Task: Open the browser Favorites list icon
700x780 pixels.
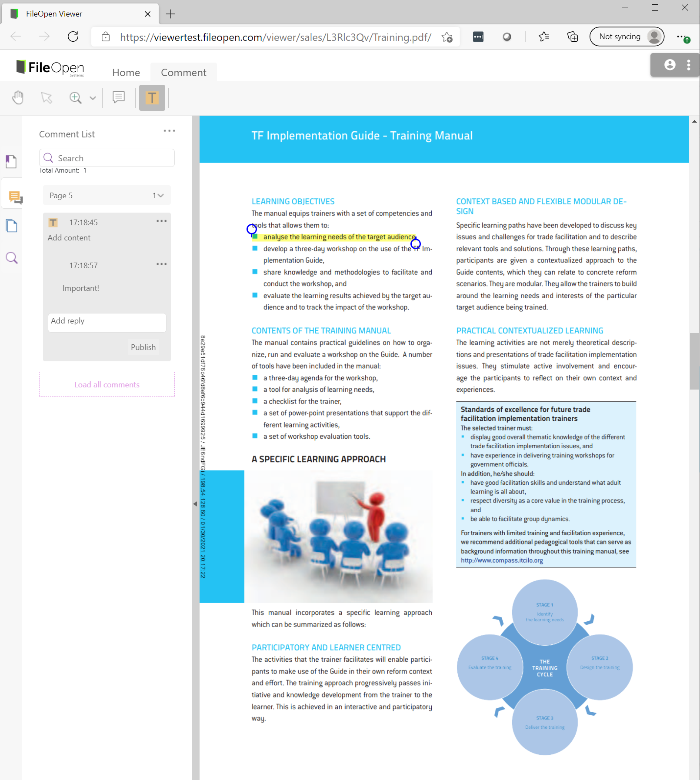Action: (x=543, y=37)
